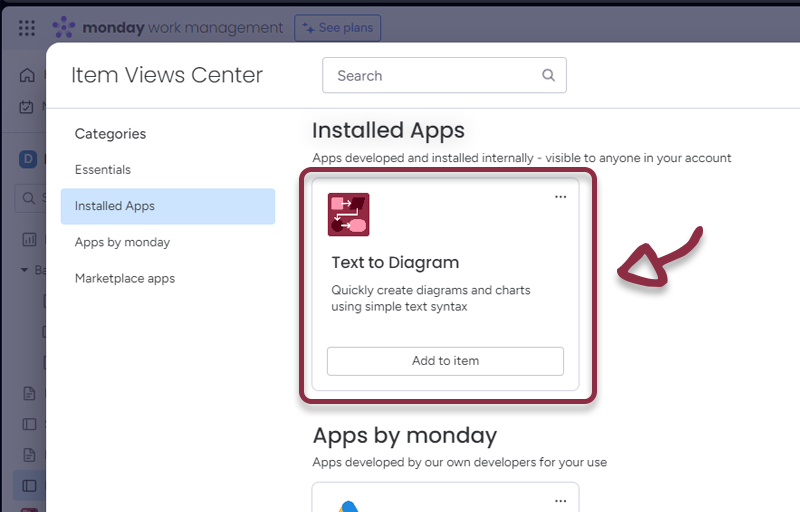Screen dimensions: 800x512
Task: Focus the Item Views Center search field
Action: (x=435, y=76)
